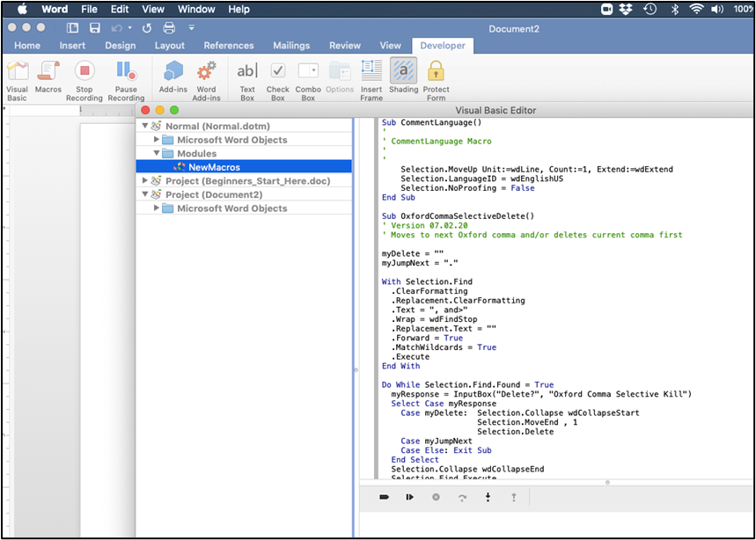Click the Stop/Reset debug button

(x=436, y=497)
